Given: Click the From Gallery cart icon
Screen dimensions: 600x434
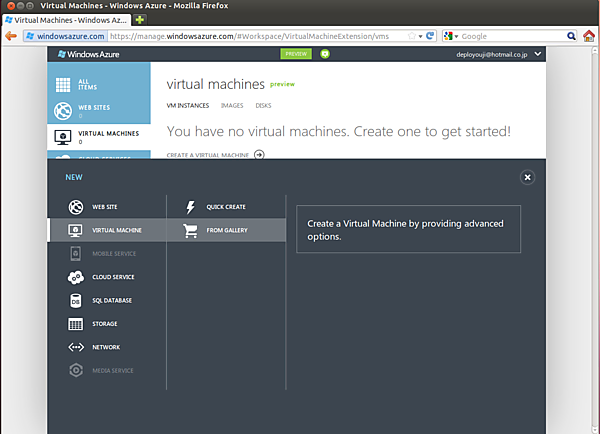Looking at the screenshot, I should click(190, 230).
